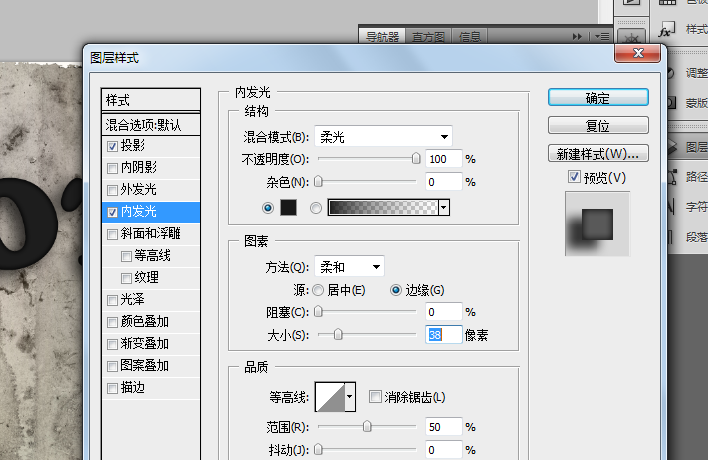Click the contour curve thumbnail
The image size is (708, 460).
pyautogui.click(x=330, y=397)
